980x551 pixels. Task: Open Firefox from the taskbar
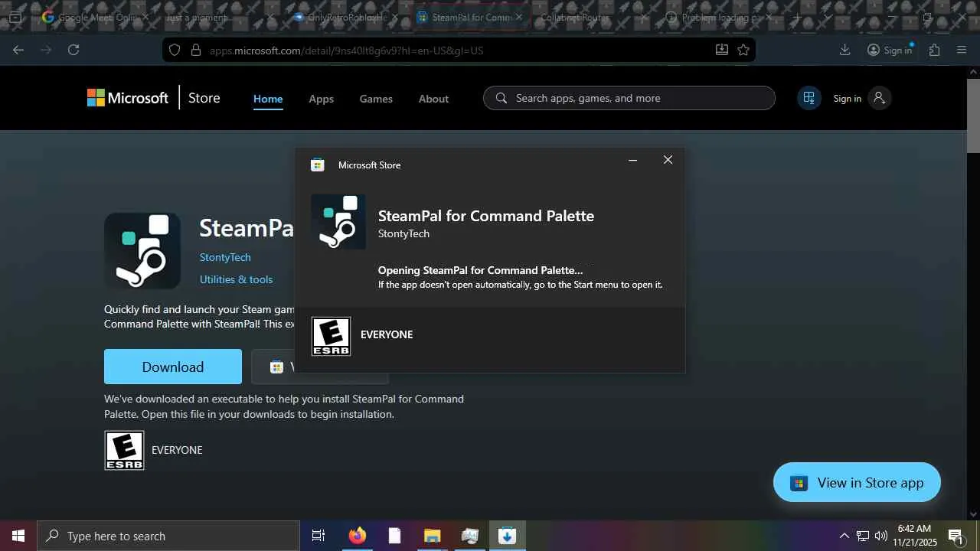pyautogui.click(x=357, y=536)
